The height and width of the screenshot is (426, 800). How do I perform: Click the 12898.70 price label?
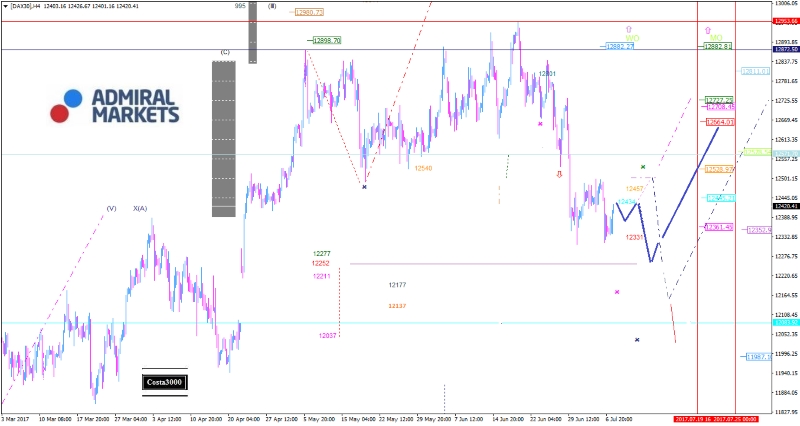click(x=327, y=40)
